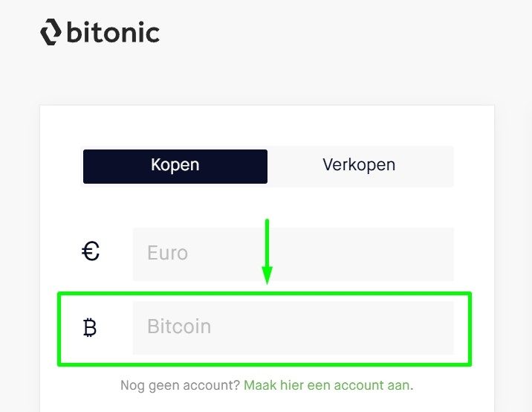Open the 'Maak hier een account aan' link
Screen dimensions: 532x412
tap(328, 385)
